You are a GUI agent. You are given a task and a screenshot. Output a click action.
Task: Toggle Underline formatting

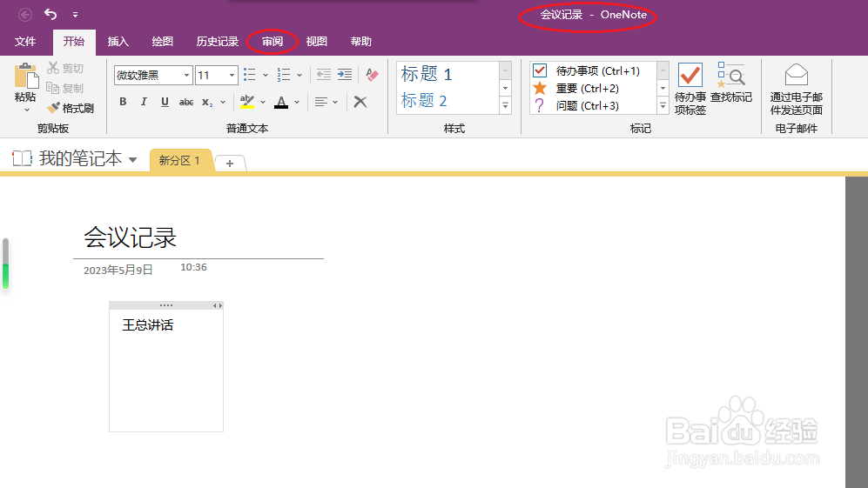tap(165, 102)
